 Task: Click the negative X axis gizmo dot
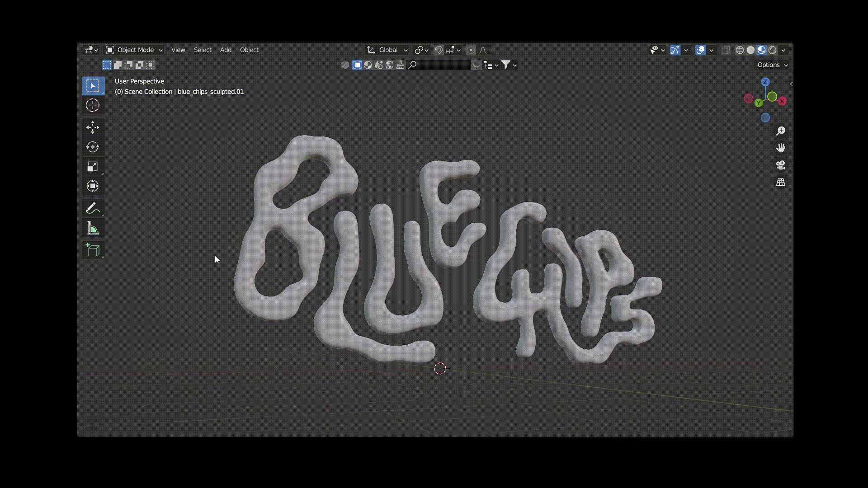click(x=749, y=99)
